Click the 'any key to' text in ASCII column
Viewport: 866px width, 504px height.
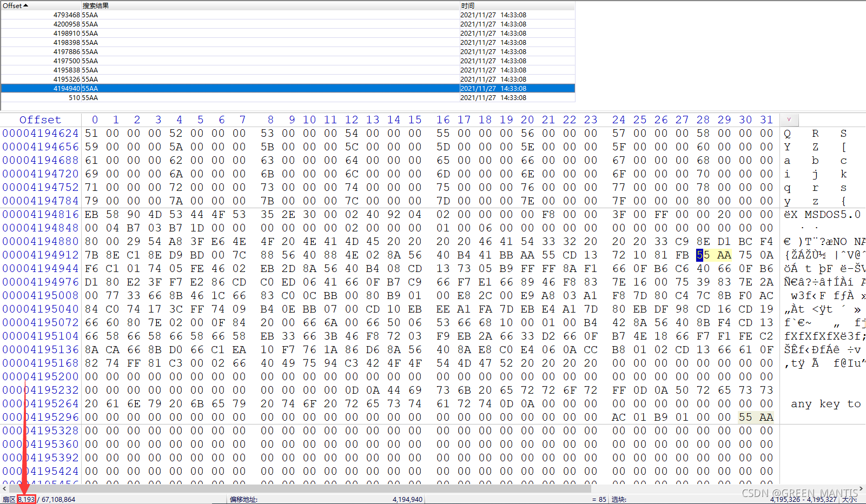(x=825, y=403)
